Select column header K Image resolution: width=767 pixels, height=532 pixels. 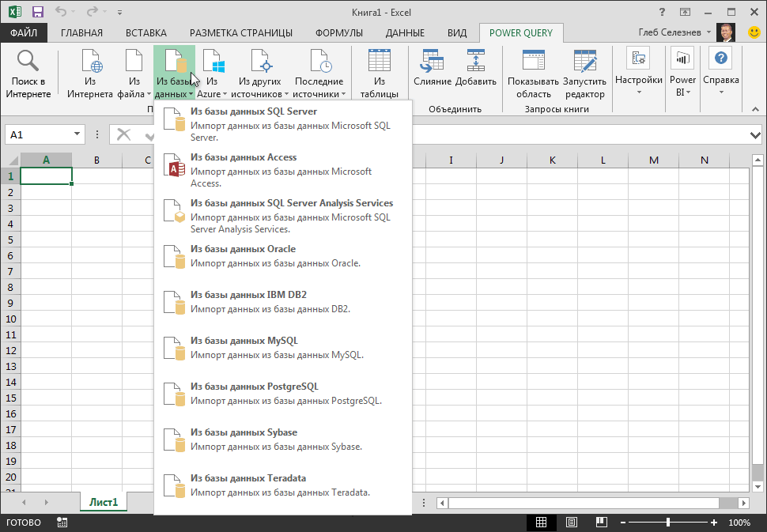click(x=552, y=160)
